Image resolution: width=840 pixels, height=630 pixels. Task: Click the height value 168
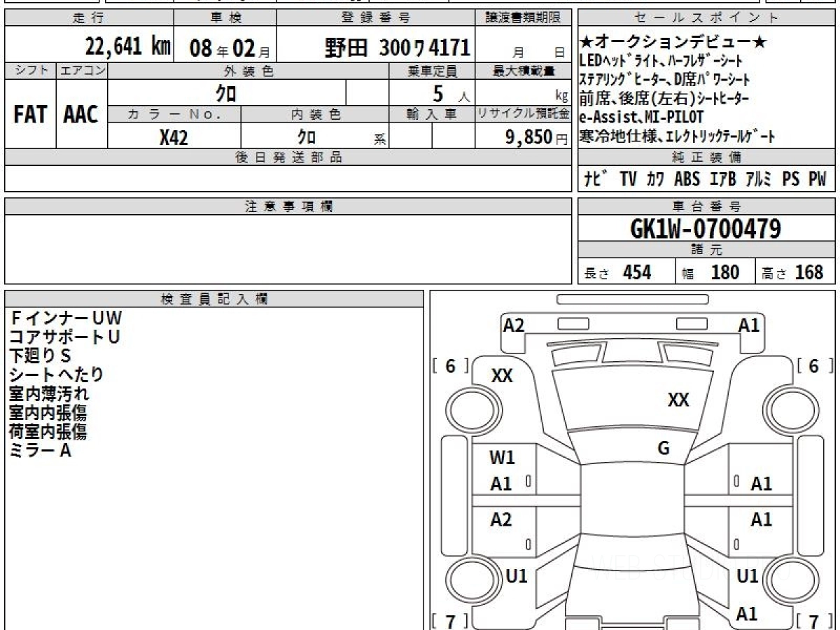(809, 272)
